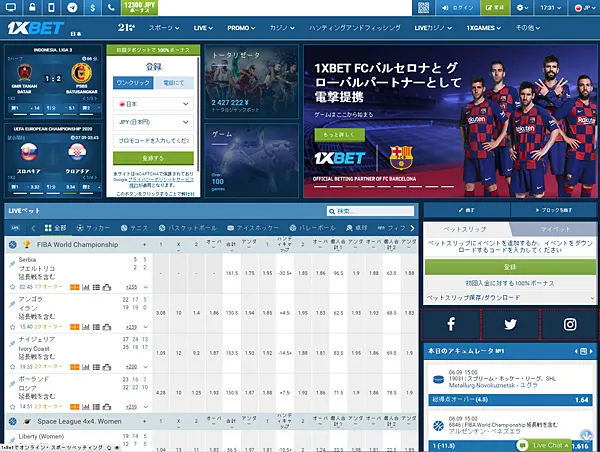
Task: Click the 1XBET logo
Action: click(x=36, y=28)
